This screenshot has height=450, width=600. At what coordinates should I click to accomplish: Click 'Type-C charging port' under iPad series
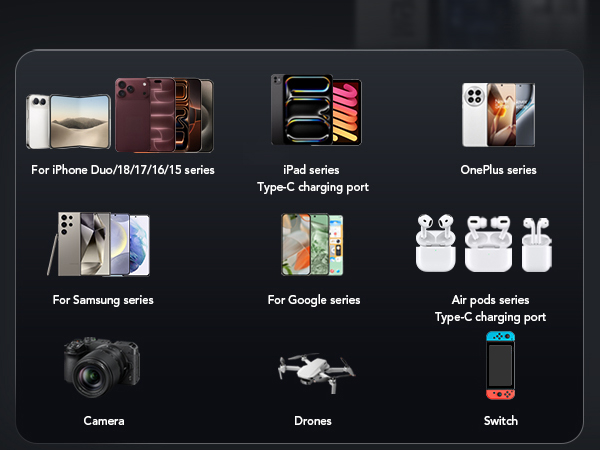click(313, 187)
